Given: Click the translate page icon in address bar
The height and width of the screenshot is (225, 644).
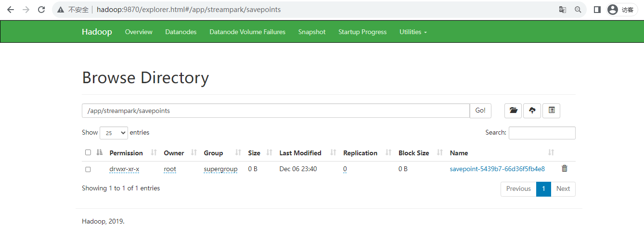Looking at the screenshot, I should tap(562, 10).
